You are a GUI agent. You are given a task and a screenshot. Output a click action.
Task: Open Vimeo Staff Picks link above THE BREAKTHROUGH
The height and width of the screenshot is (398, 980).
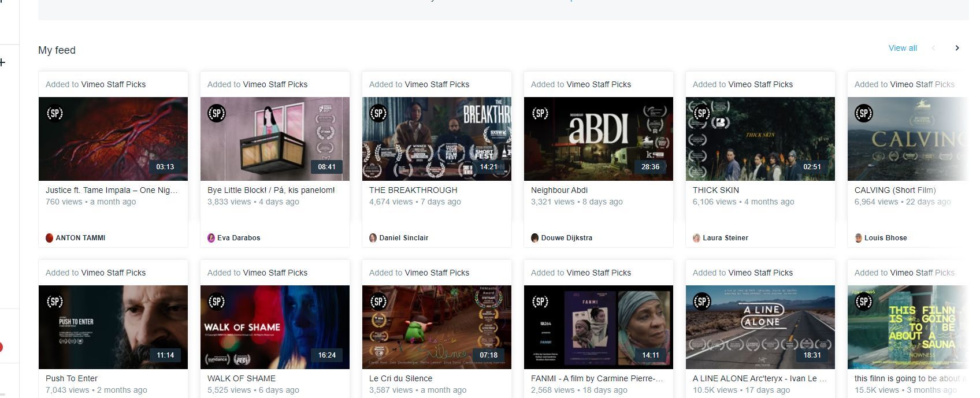click(x=437, y=84)
